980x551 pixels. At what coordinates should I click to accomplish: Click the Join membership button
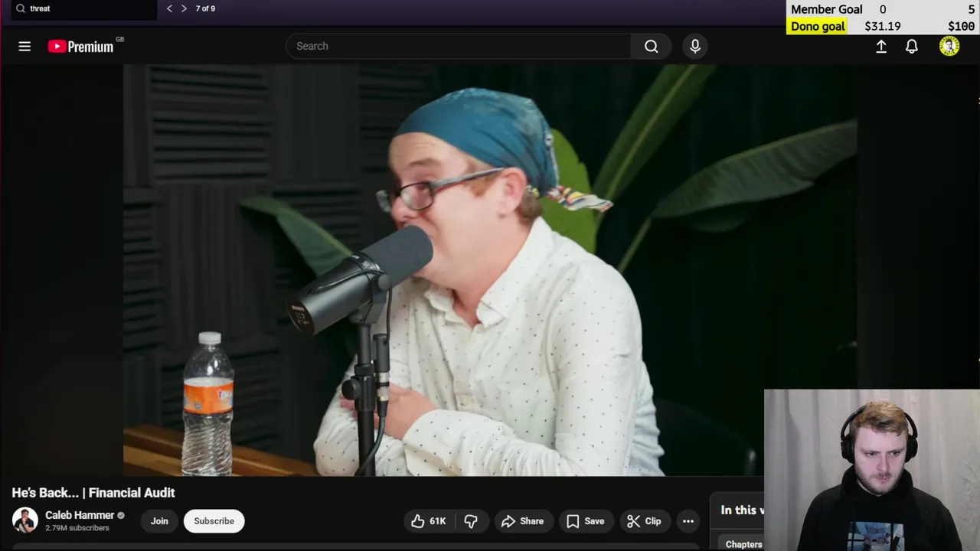coord(159,521)
